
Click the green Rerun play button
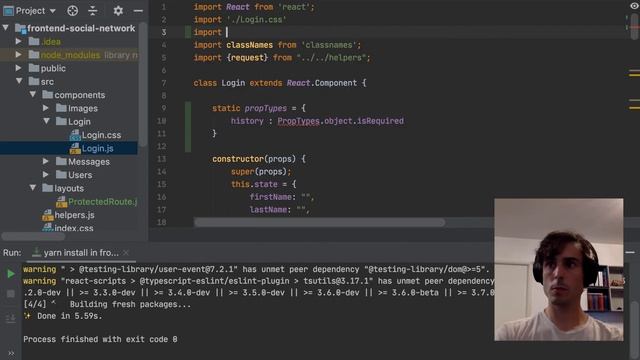tap(11, 273)
